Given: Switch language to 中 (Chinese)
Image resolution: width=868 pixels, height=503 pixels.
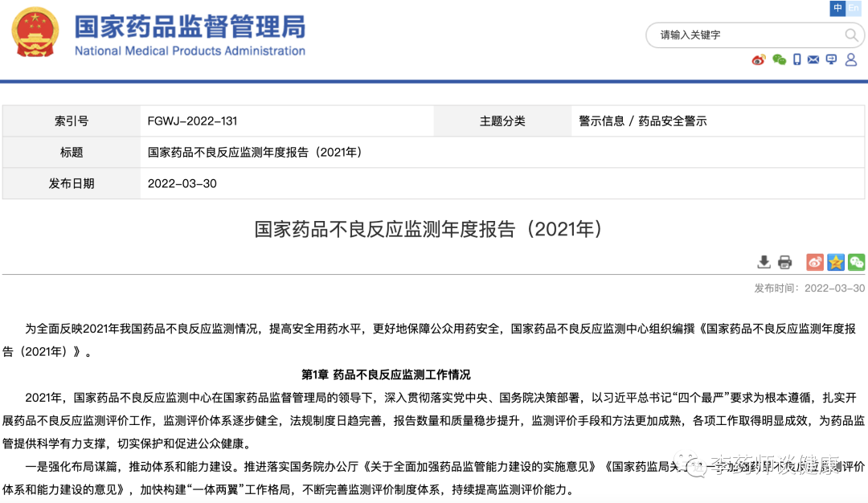Looking at the screenshot, I should pyautogui.click(x=837, y=8).
